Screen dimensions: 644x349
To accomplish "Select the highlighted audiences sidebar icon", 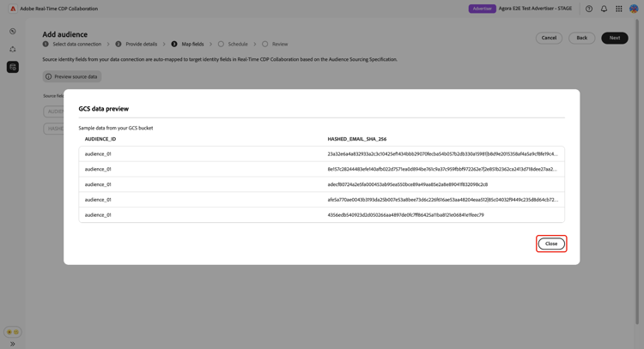I will coord(13,67).
